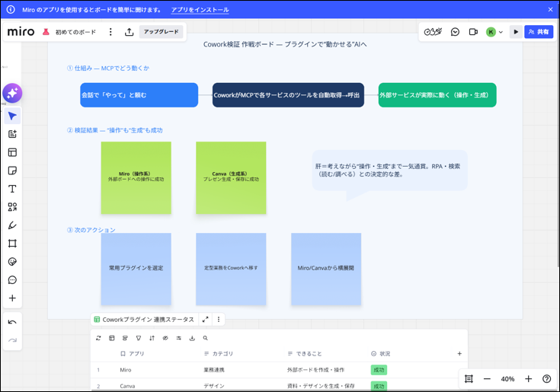Start presentation mode with play button
This screenshot has height=392, width=560.
pyautogui.click(x=516, y=32)
